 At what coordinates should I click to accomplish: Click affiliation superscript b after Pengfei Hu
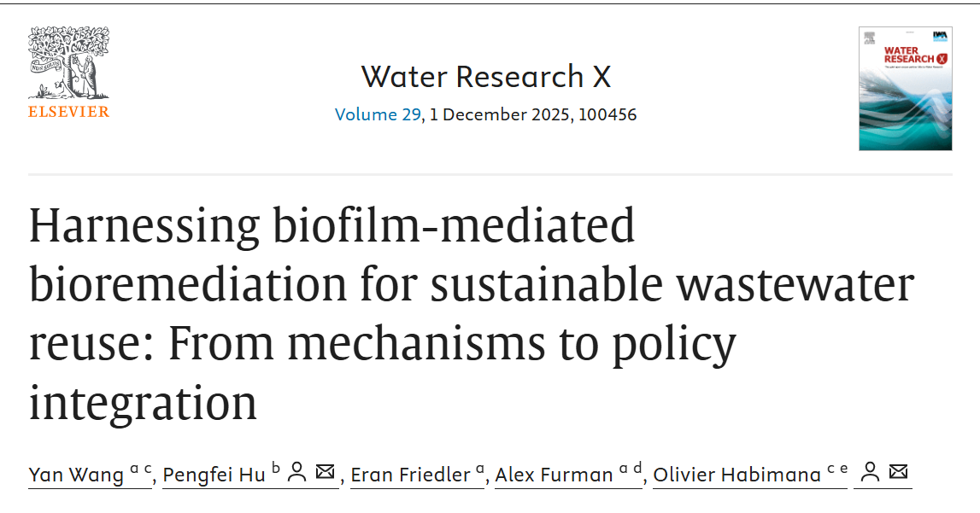click(x=275, y=468)
